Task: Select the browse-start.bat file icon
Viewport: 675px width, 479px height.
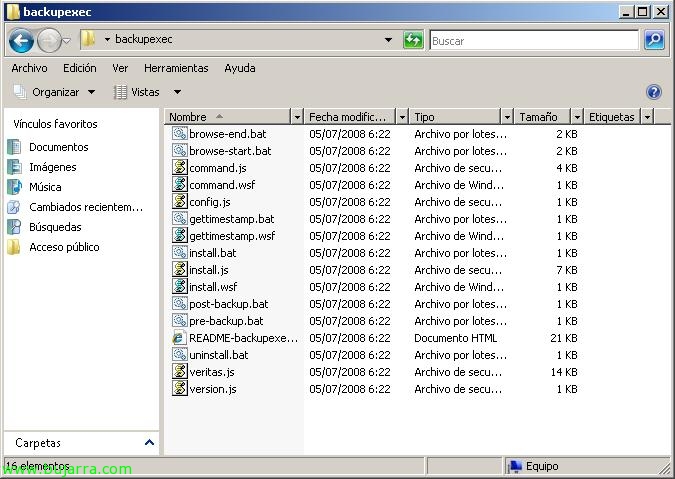Action: (x=180, y=150)
